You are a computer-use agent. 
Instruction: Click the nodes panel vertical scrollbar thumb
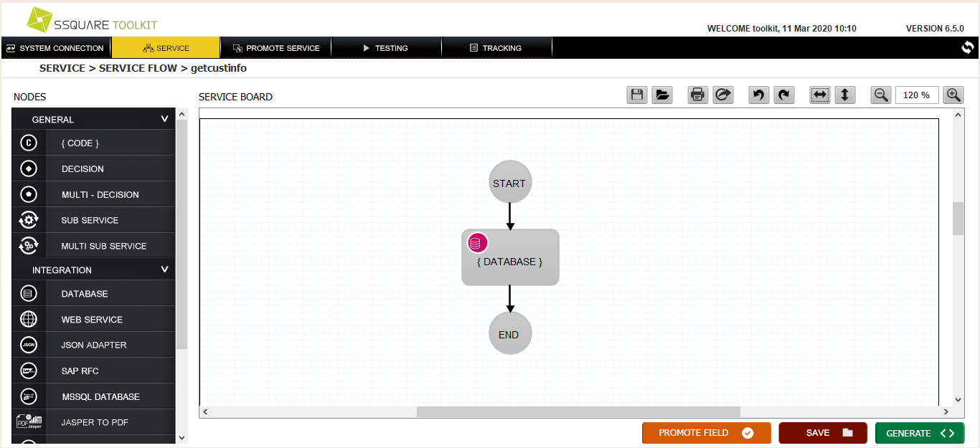pos(181,234)
